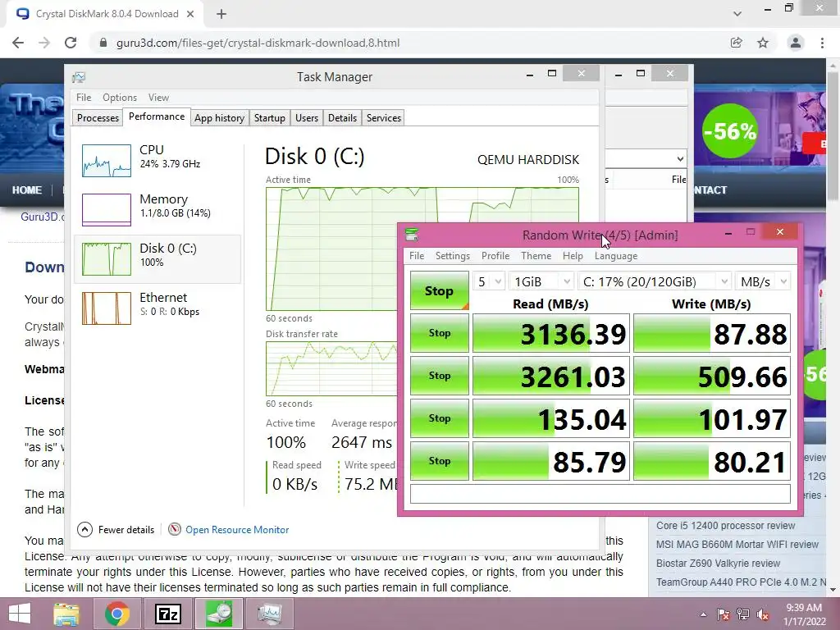The width and height of the screenshot is (840, 630).
Task: Close the Crystal DiskMark Download tab
Action: tap(190, 14)
